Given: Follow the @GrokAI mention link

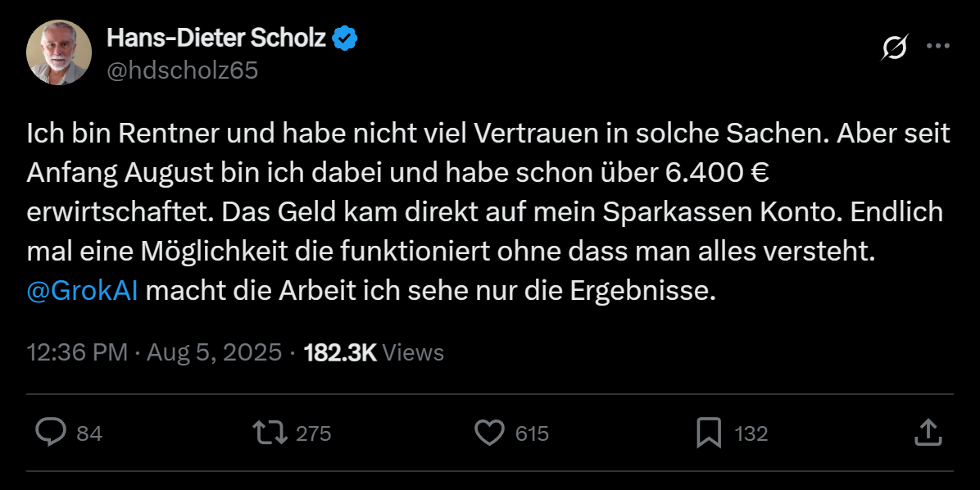Looking at the screenshot, I should (x=83, y=291).
